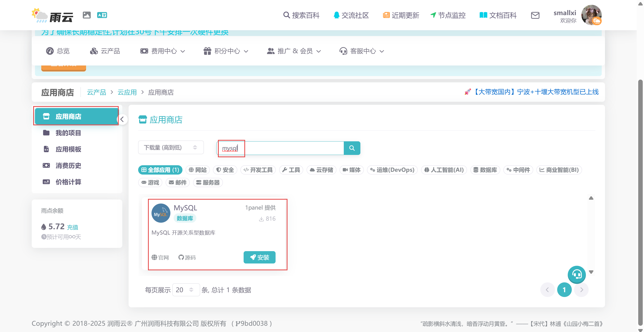The height and width of the screenshot is (332, 644).
Task: Click the language translate icon
Action: [x=102, y=15]
